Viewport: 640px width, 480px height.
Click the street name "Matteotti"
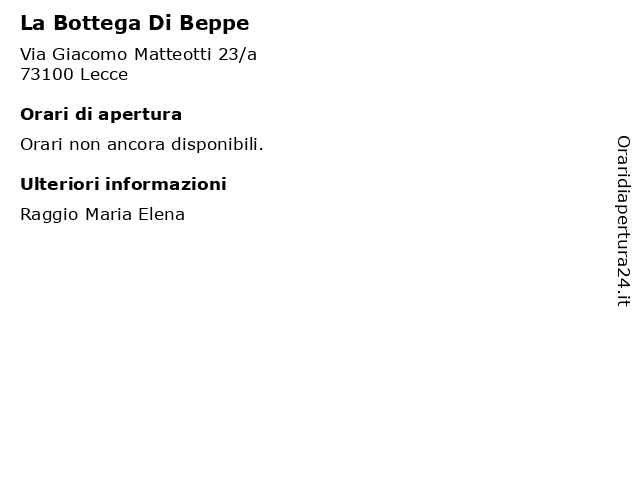173,54
